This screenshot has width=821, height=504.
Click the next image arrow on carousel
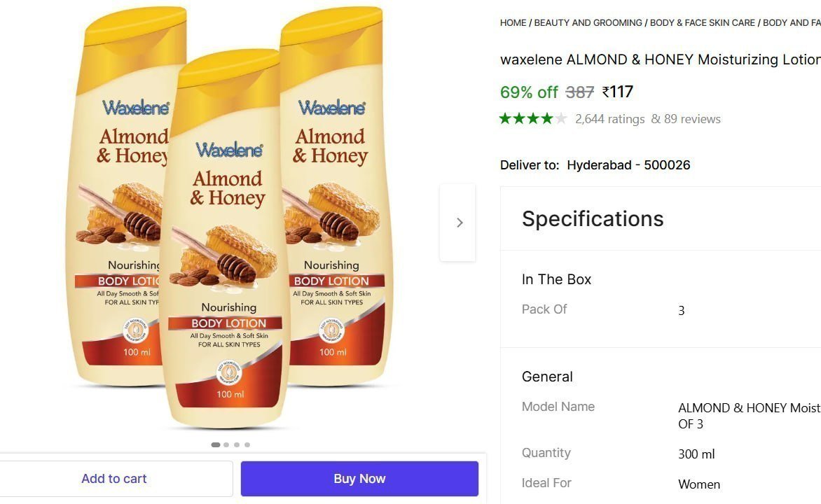[459, 223]
